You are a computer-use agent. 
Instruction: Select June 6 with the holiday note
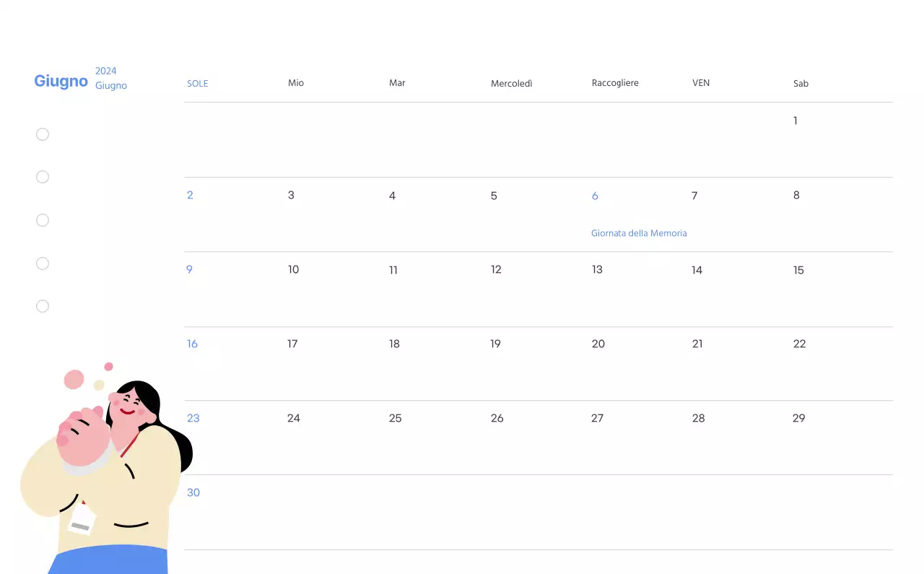point(595,196)
